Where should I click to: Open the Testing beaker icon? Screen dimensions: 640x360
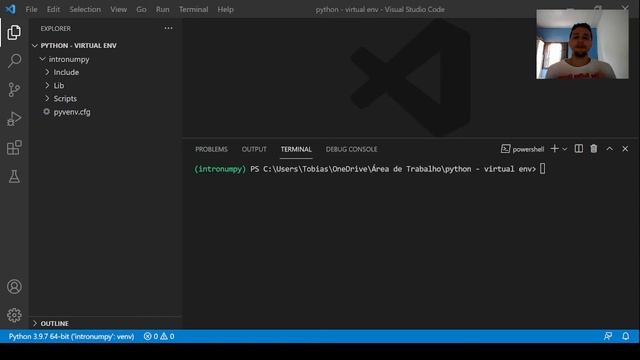pos(14,176)
